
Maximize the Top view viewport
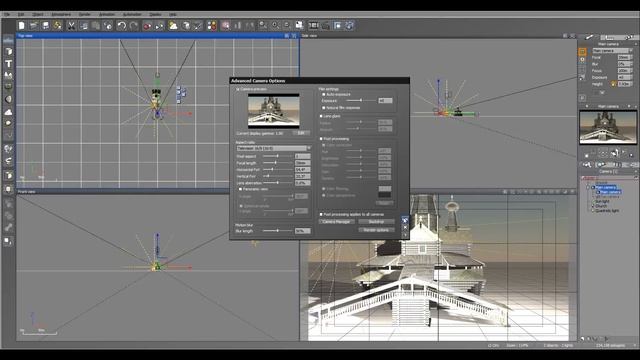293,36
